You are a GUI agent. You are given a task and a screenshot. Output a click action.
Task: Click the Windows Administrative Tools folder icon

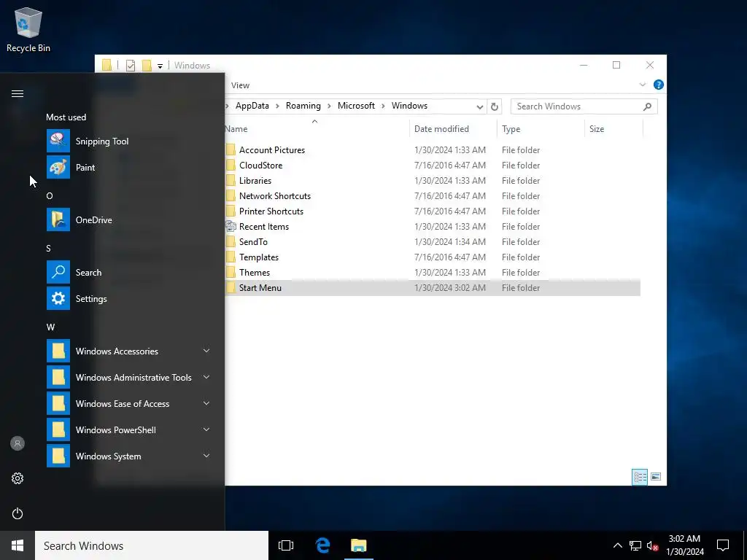(x=58, y=377)
